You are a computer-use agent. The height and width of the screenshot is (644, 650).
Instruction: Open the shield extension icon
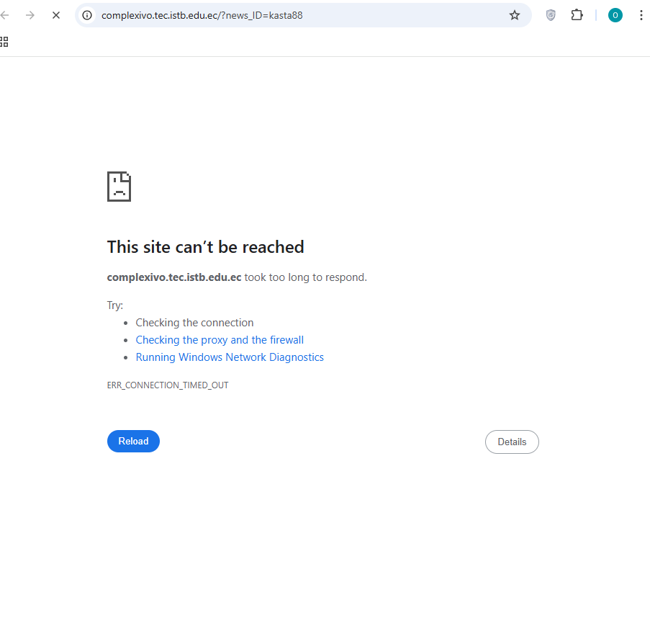tap(551, 15)
